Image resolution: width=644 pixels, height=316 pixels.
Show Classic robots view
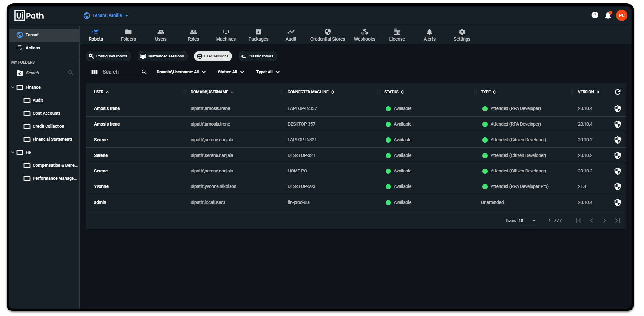258,56
